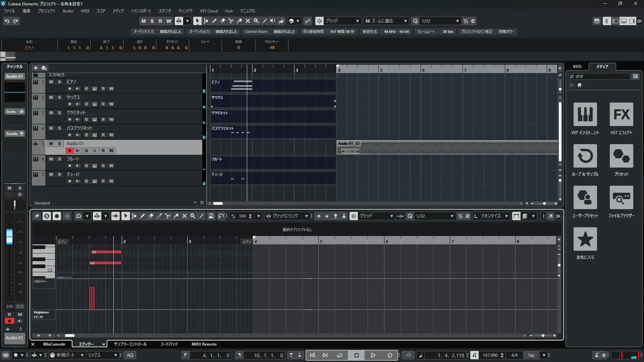This screenshot has height=362, width=644.
Task: Switch to the MixConsole tab
Action: (54, 344)
